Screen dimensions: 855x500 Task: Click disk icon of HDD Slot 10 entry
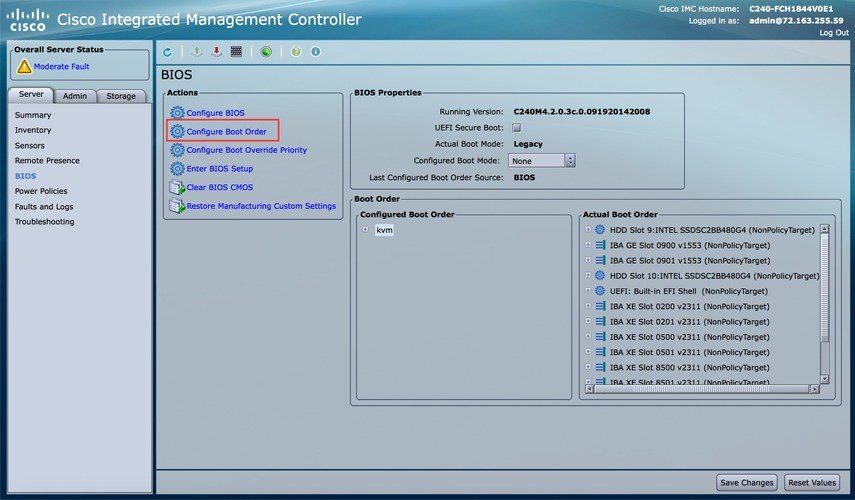coord(600,276)
